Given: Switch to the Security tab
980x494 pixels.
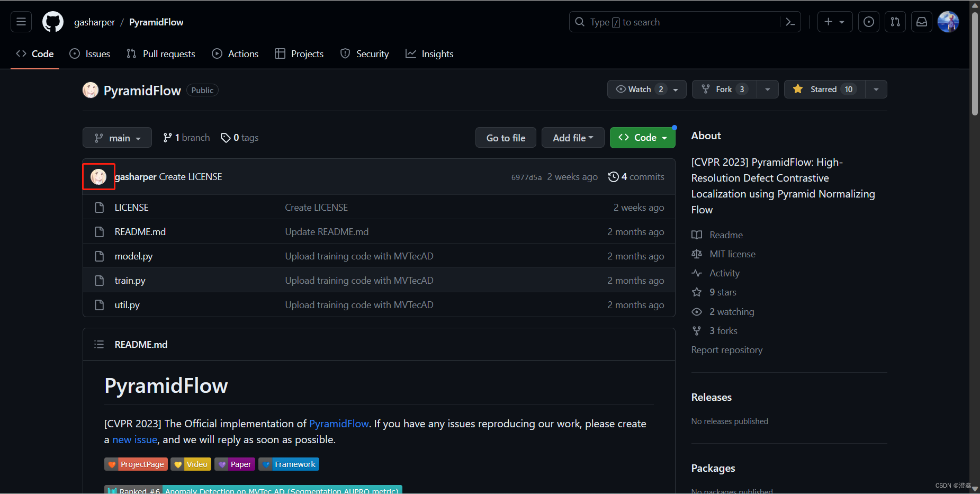Looking at the screenshot, I should (x=364, y=54).
